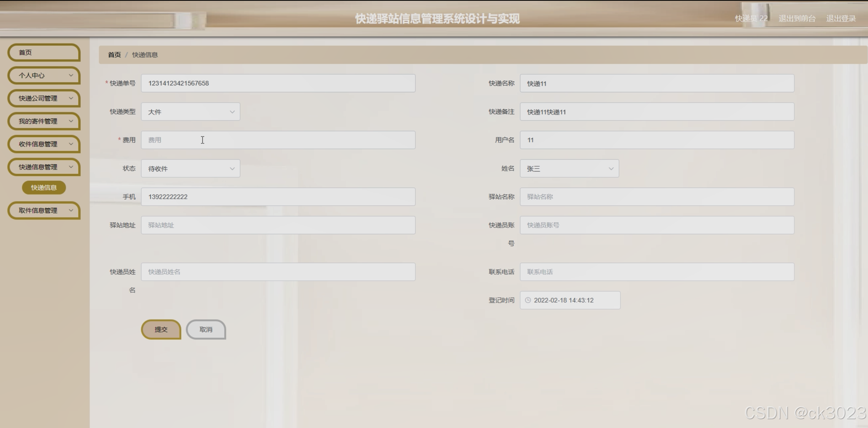Click the clock icon in 登记时间 field

click(x=528, y=300)
